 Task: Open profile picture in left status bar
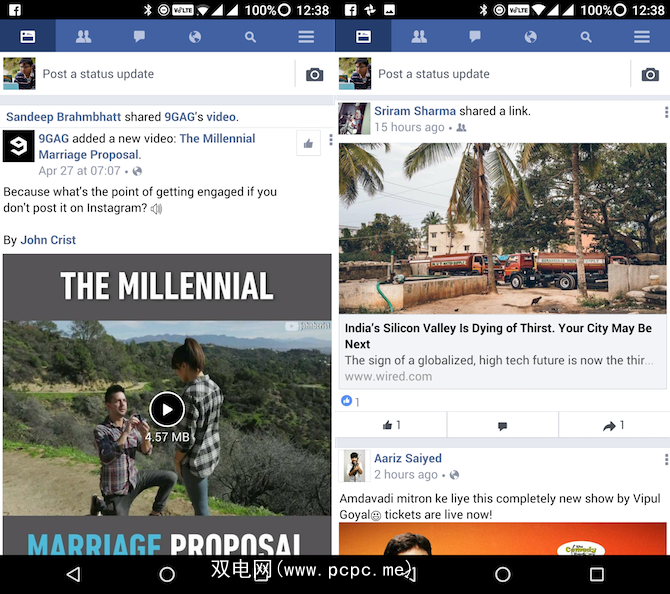point(19,74)
